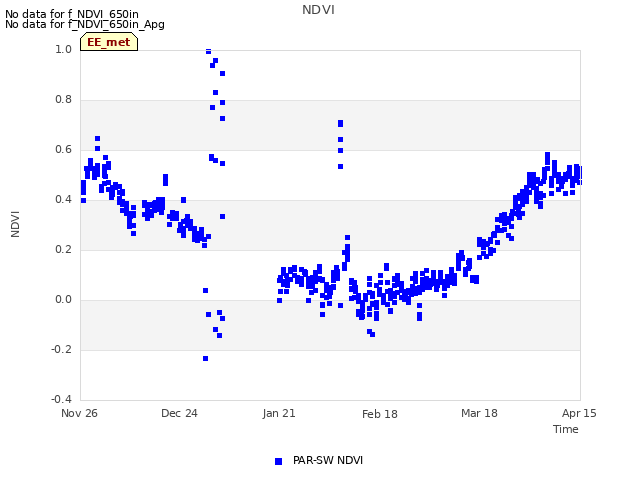Select the PAR-SW NDVI legend text
The image size is (640, 480).
pyautogui.click(x=328, y=460)
